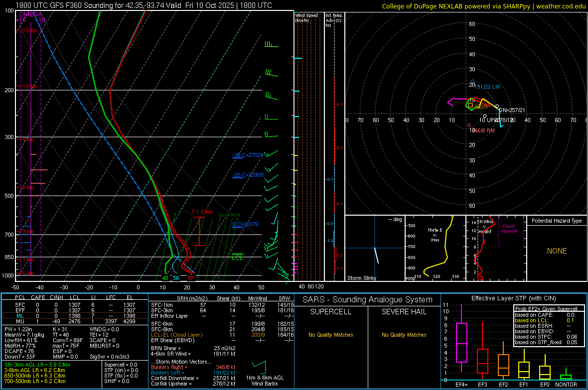Screen dimensions: 588x390
Task: Click the SARS - Sounding Analogue System header
Action: tap(368, 300)
